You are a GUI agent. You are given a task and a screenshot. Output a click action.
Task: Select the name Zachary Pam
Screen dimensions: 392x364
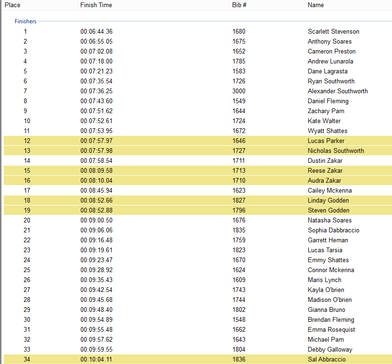(326, 111)
